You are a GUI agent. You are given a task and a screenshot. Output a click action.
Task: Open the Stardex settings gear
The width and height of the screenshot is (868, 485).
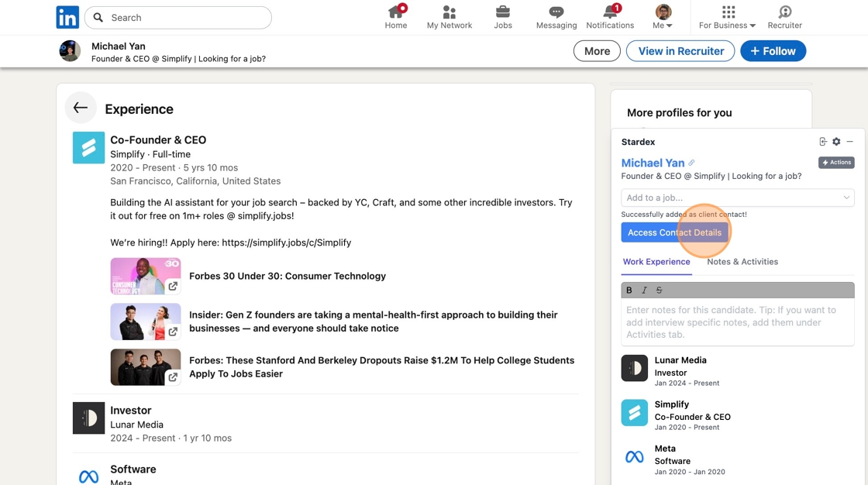836,142
